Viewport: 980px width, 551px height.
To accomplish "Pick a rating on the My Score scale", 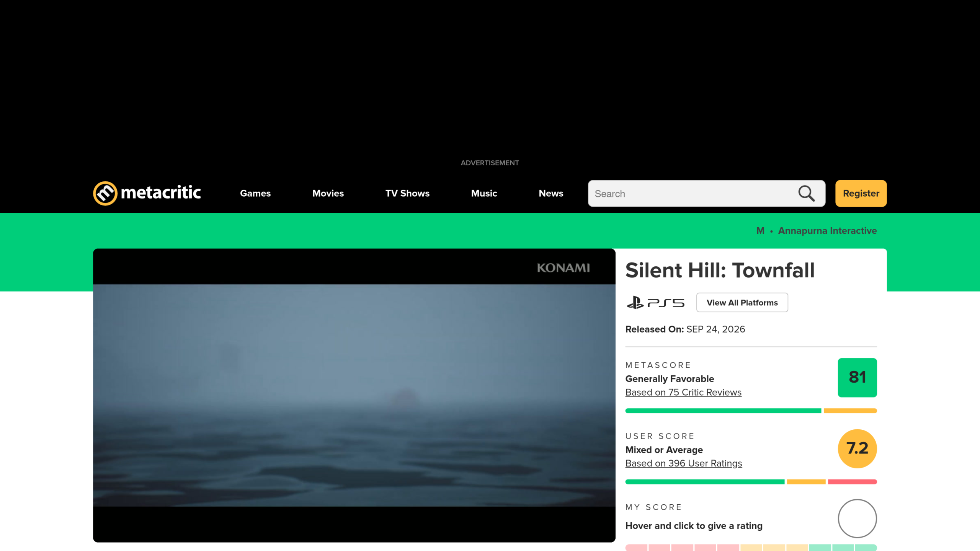I will (x=751, y=548).
